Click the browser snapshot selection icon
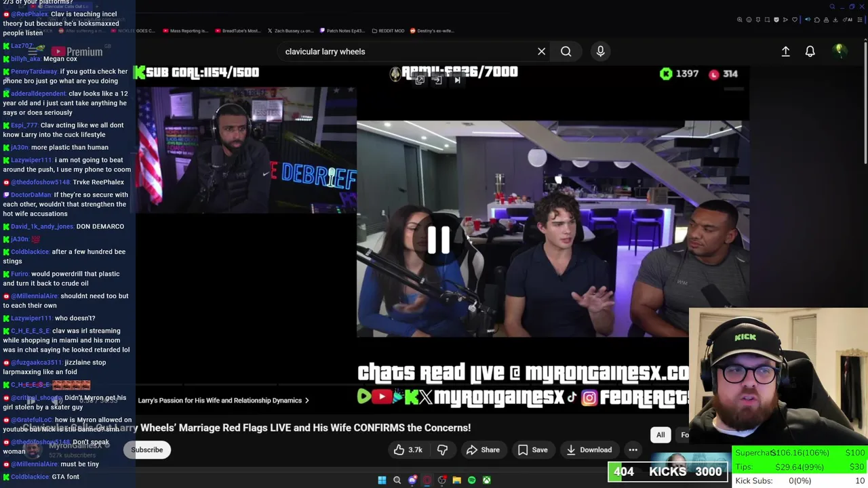 [x=767, y=20]
